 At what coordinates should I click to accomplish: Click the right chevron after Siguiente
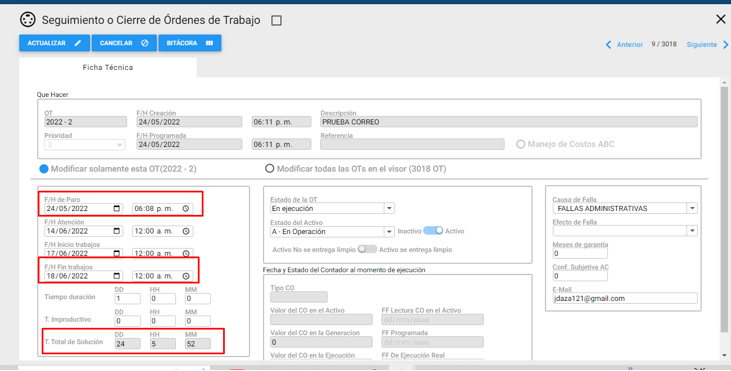coord(725,44)
